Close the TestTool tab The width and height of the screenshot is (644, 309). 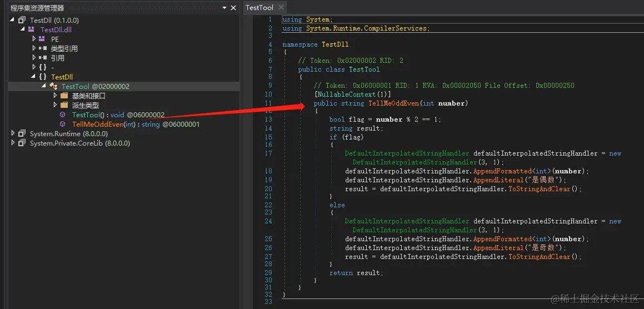click(281, 7)
